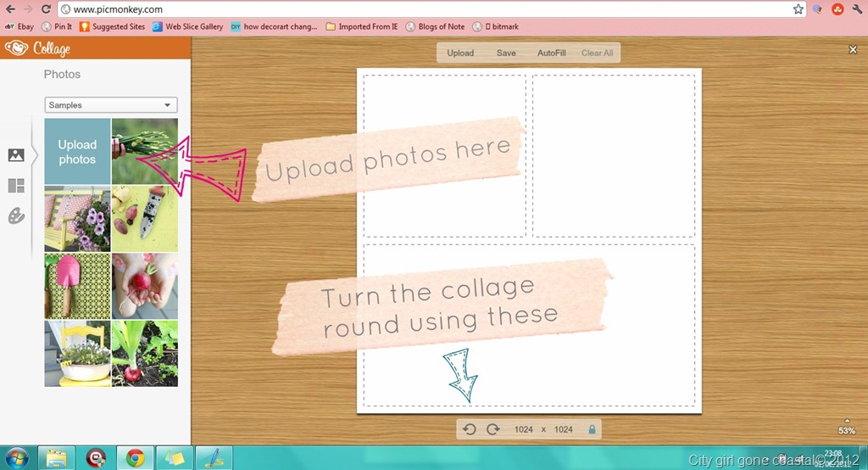Toggle the aspect ratio lock icon
This screenshot has width=868, height=470.
pyautogui.click(x=592, y=429)
